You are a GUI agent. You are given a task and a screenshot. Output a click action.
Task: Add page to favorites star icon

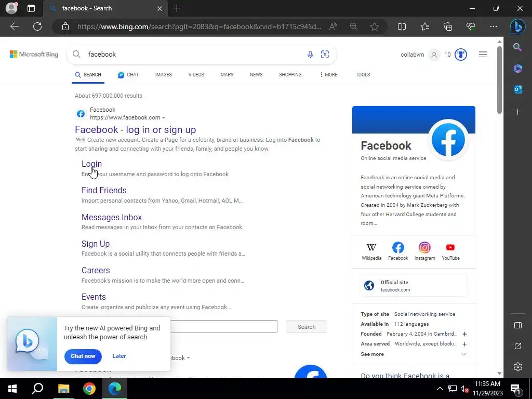375,26
